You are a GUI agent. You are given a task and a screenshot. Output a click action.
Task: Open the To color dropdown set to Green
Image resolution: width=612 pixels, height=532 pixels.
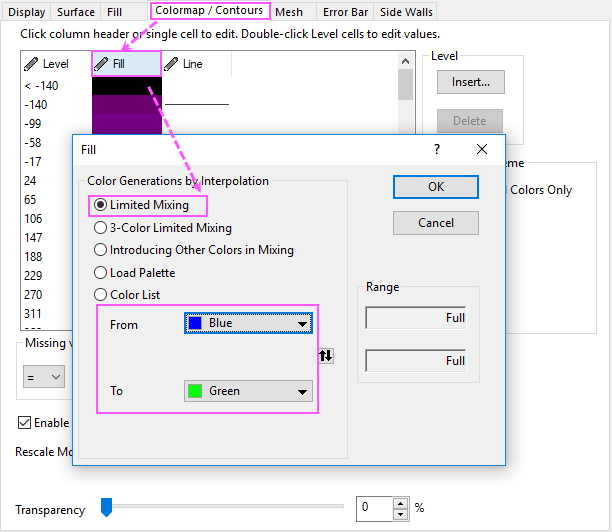point(248,391)
